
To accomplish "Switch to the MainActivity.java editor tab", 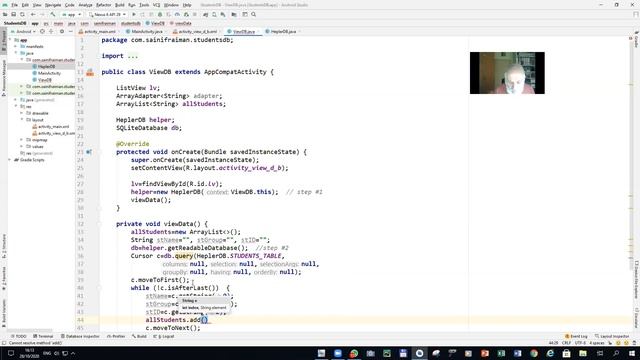I will click(x=145, y=31).
